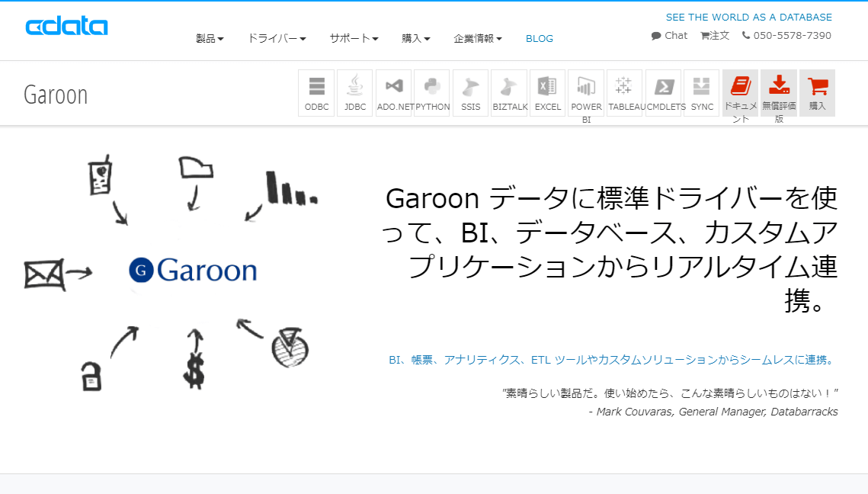Click the 素晴らしい製品だ testimonial quote
Viewport: 868px width, 494px height.
point(670,393)
